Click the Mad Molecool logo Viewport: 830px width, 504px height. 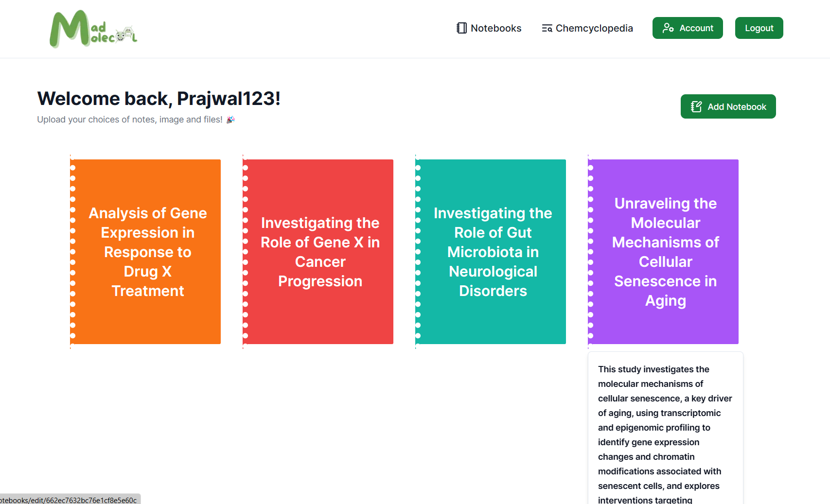pos(93,29)
